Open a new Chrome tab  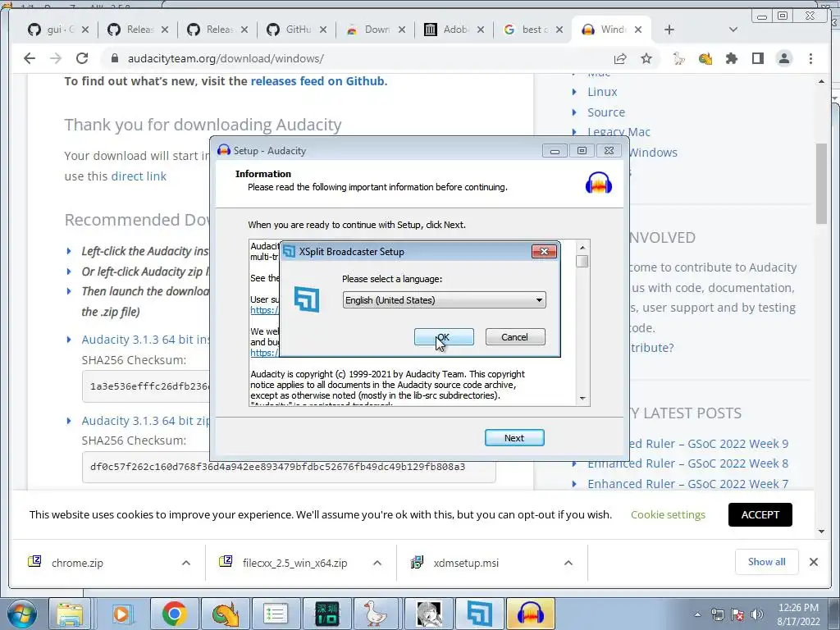669,30
